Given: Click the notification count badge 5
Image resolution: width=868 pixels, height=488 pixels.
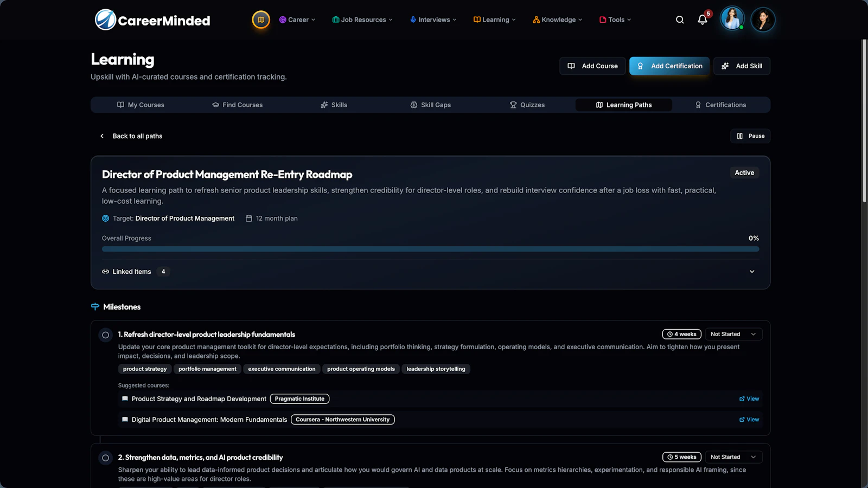Looking at the screenshot, I should (x=709, y=14).
